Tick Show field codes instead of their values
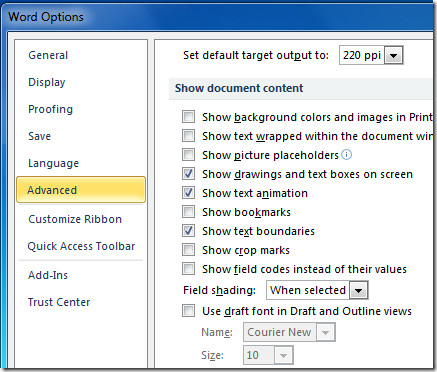The width and height of the screenshot is (437, 372). (x=188, y=269)
